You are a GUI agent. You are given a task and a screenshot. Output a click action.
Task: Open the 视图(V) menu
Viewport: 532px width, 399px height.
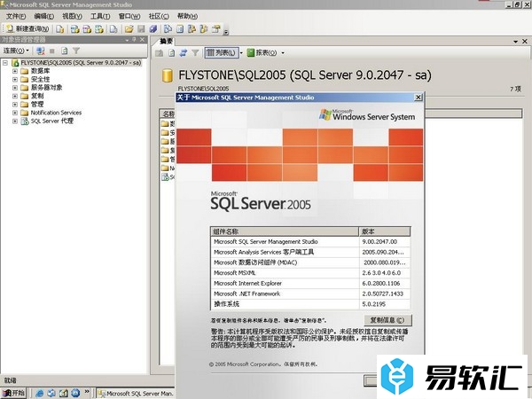click(72, 16)
